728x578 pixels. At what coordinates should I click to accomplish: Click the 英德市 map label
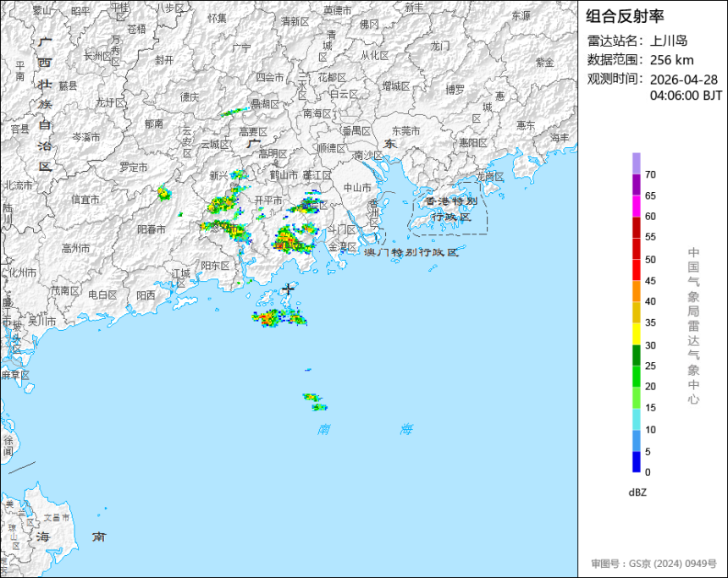(x=338, y=10)
